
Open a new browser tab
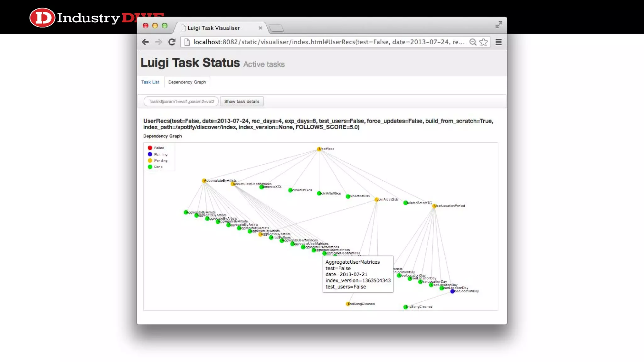(x=276, y=28)
